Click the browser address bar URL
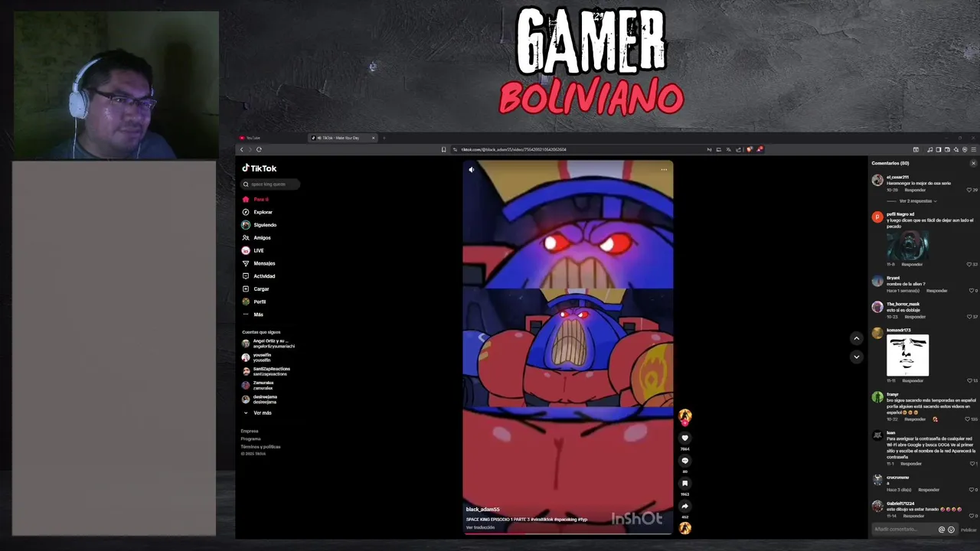This screenshot has width=980, height=551. [x=514, y=149]
